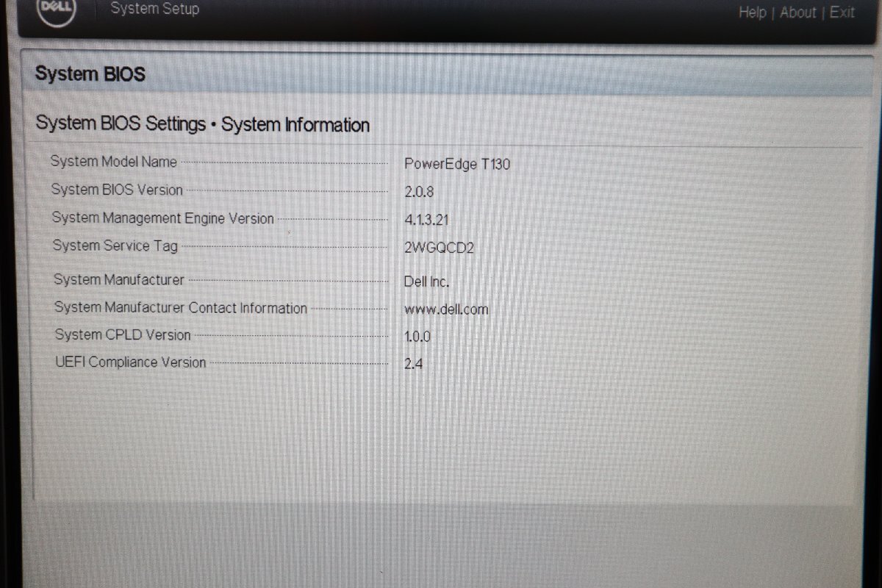The image size is (882, 588).
Task: Select System Manufacturer Contact Information label
Action: pos(180,307)
